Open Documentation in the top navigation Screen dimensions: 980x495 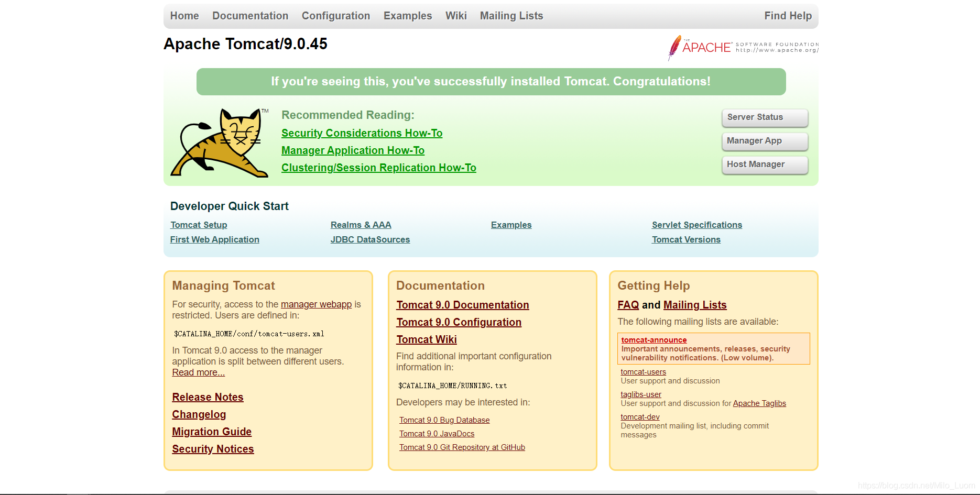click(251, 16)
